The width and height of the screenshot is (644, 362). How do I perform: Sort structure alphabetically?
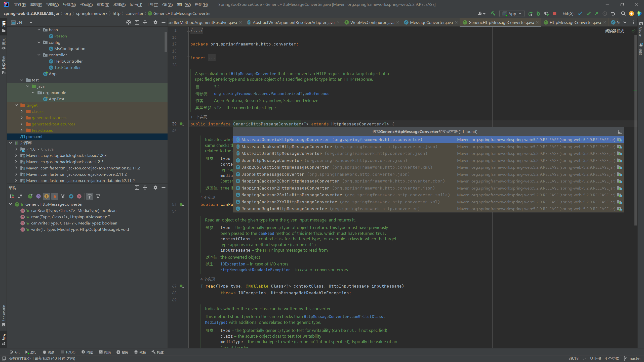tap(20, 196)
